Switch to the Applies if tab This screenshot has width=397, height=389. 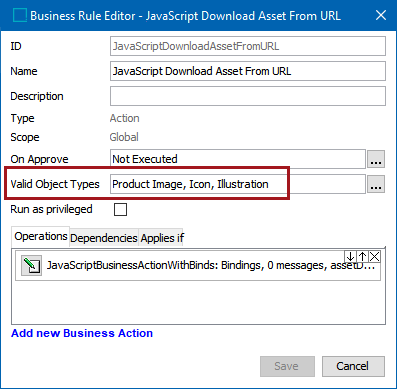tap(162, 238)
